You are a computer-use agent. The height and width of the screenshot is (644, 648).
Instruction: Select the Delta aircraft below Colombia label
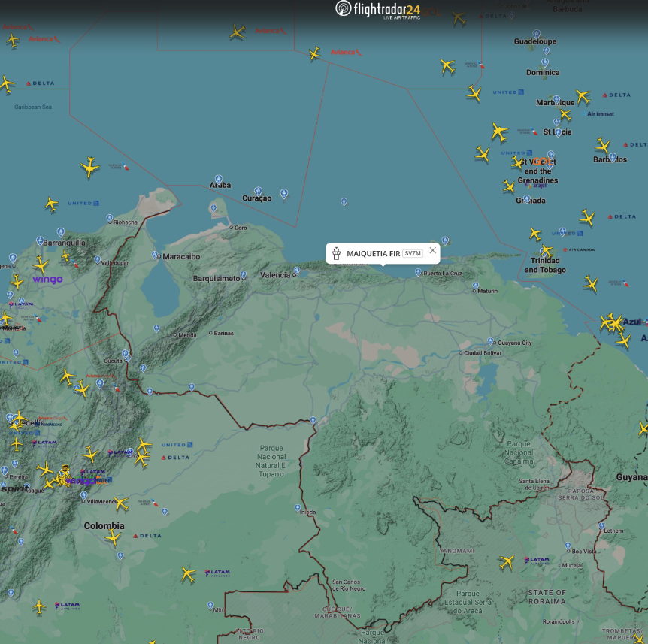pos(113,537)
